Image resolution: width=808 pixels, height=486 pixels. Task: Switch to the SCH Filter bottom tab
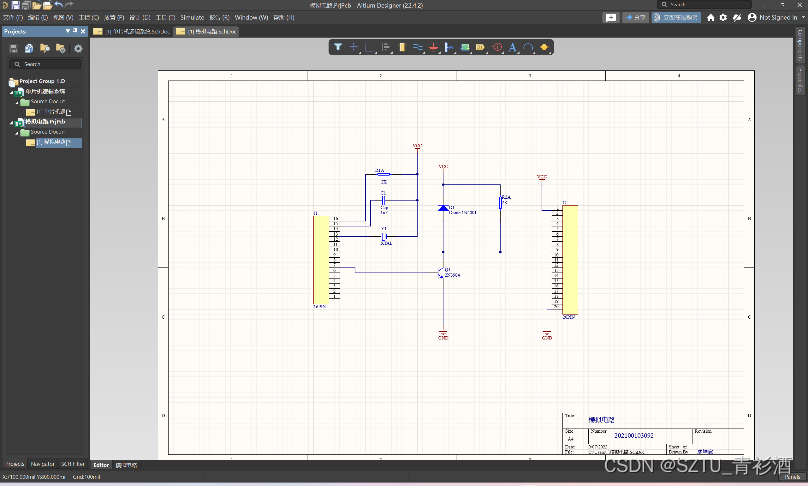click(73, 464)
